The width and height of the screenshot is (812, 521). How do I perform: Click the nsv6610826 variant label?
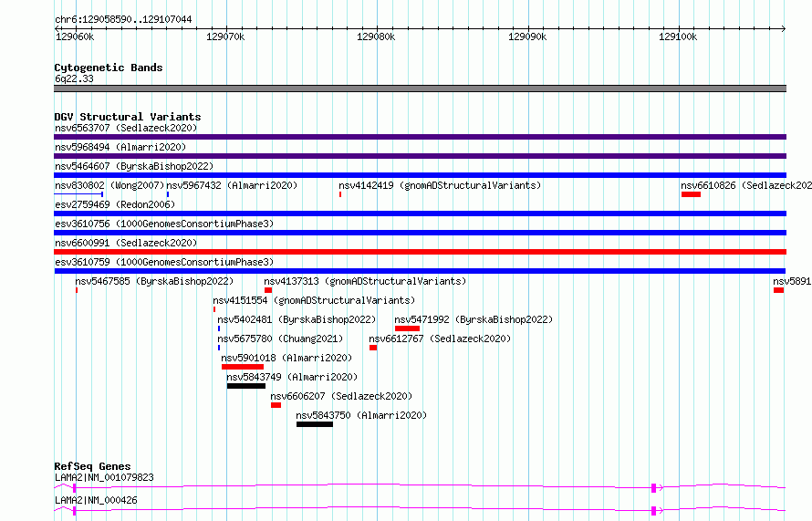tap(746, 185)
